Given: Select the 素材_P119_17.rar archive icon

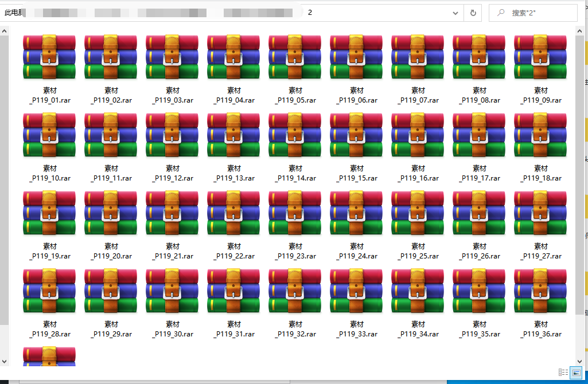Looking at the screenshot, I should pyautogui.click(x=479, y=135).
